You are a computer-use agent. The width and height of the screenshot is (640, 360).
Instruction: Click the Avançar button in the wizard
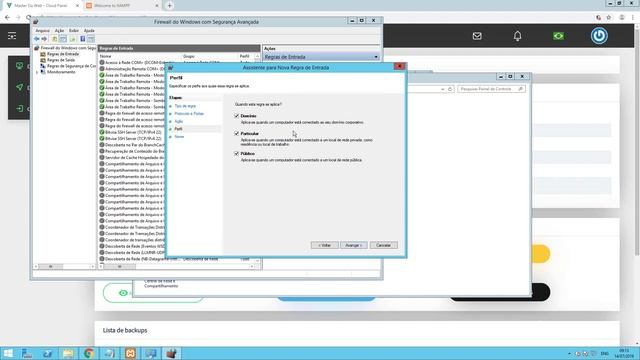click(x=353, y=245)
